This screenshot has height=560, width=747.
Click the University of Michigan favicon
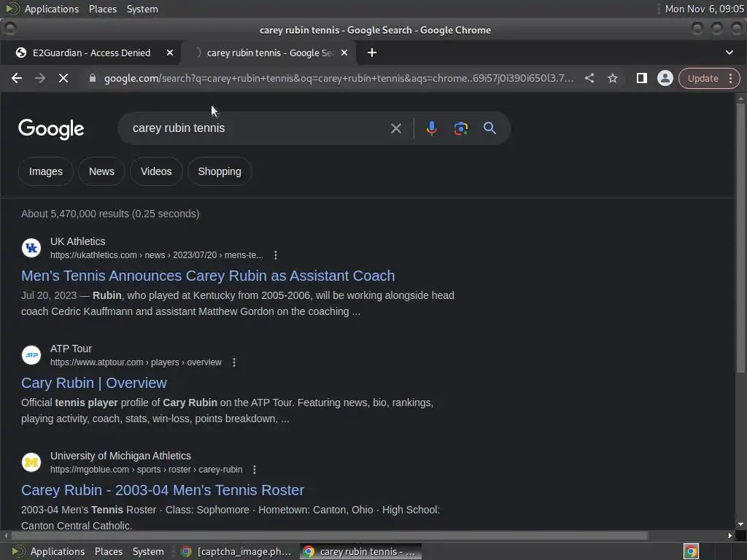pyautogui.click(x=31, y=462)
